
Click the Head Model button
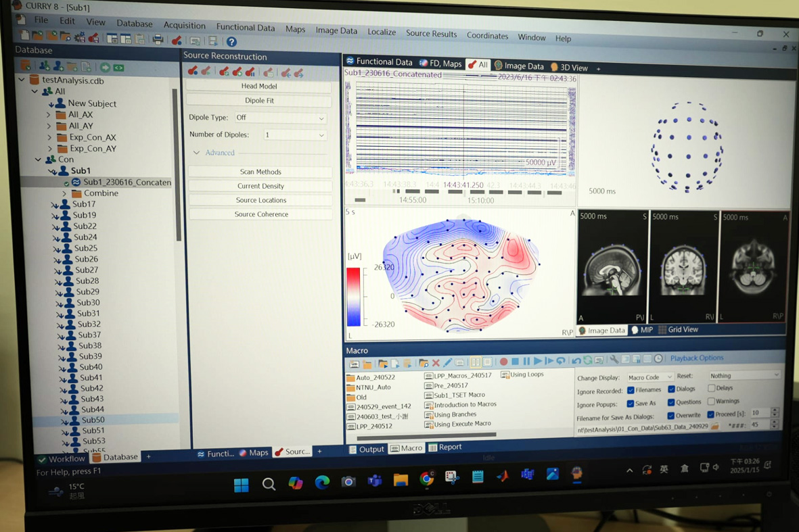coord(258,87)
